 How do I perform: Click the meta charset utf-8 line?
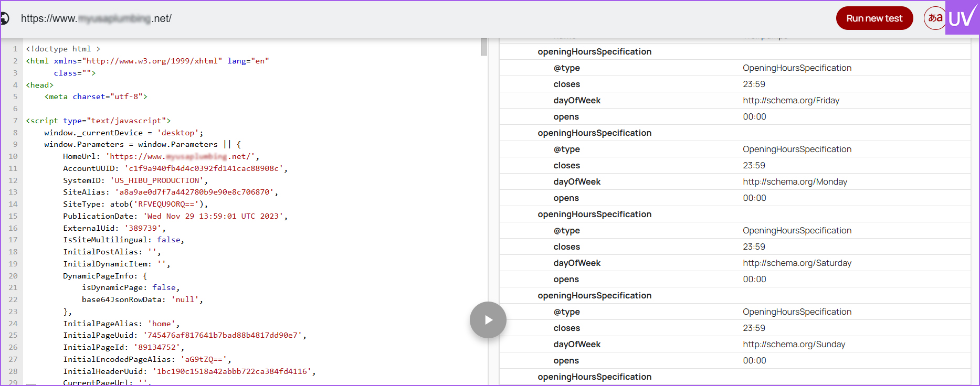[96, 97]
